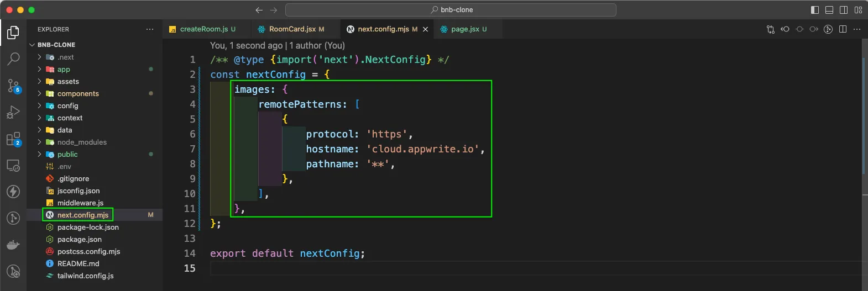Open jsconfig.json file
Viewport: 868px width, 291px height.
coord(95,191)
